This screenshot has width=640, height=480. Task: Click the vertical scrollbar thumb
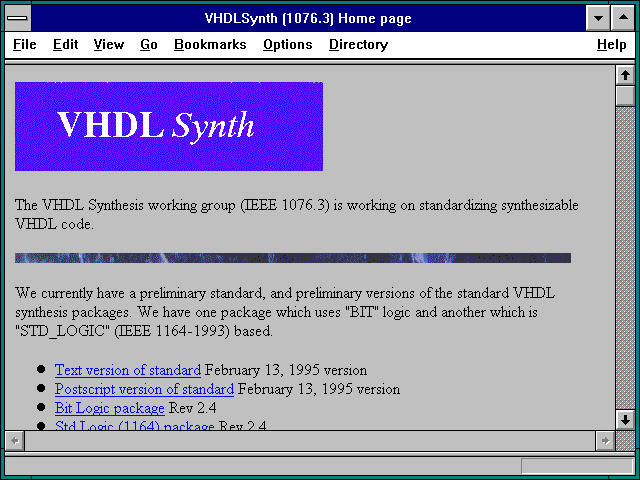click(625, 96)
